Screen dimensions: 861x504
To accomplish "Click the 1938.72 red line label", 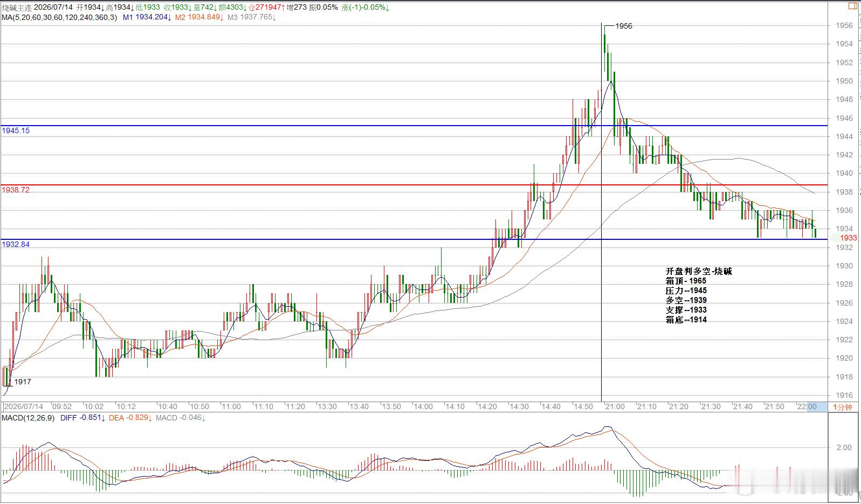I will (x=16, y=190).
